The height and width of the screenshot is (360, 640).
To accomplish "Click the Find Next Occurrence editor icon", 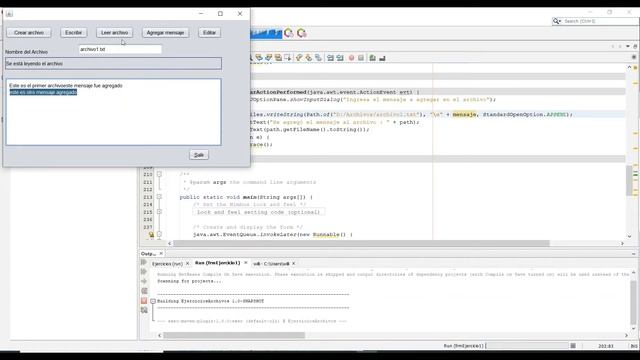I will (268, 58).
